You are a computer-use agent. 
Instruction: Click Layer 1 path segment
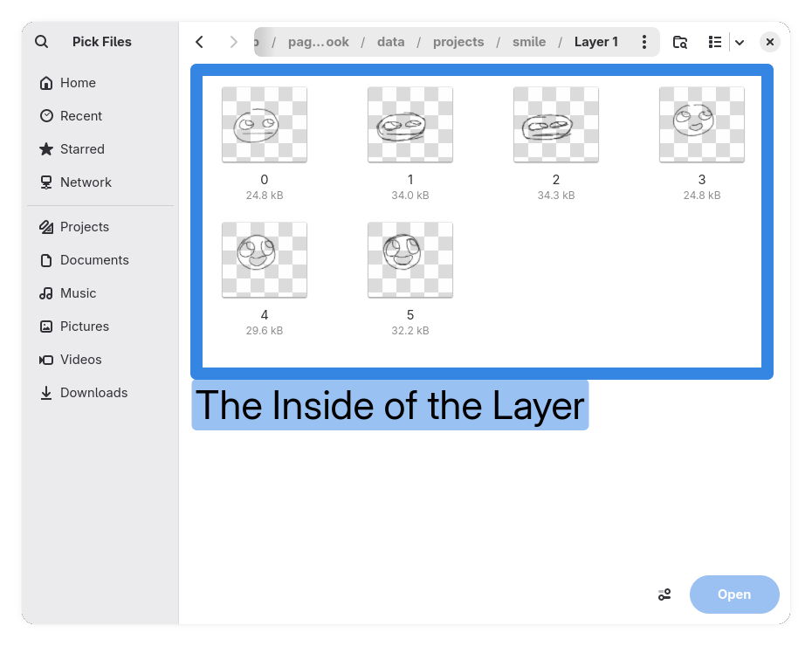coord(596,42)
